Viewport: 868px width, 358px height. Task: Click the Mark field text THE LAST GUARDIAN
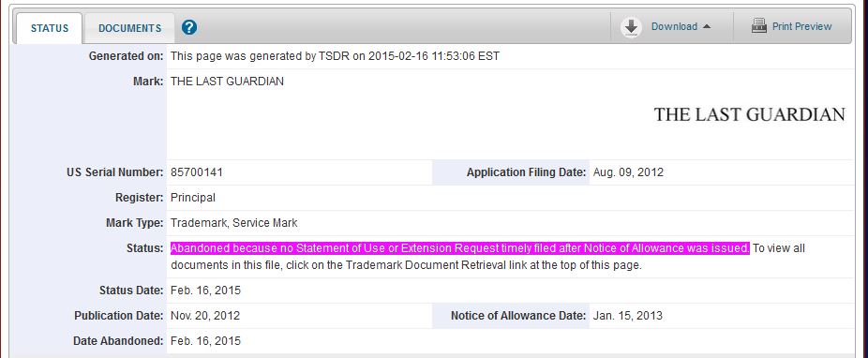coord(227,82)
